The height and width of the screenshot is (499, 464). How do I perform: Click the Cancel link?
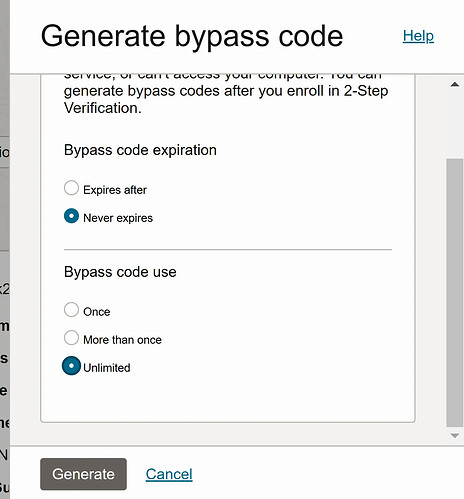(x=169, y=474)
